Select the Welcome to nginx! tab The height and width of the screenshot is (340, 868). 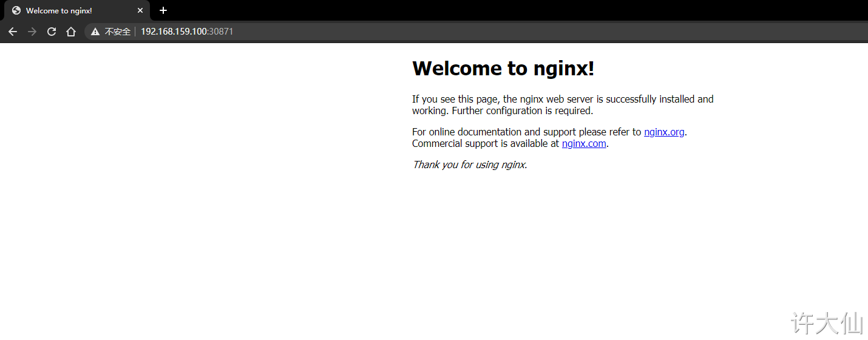coord(76,11)
